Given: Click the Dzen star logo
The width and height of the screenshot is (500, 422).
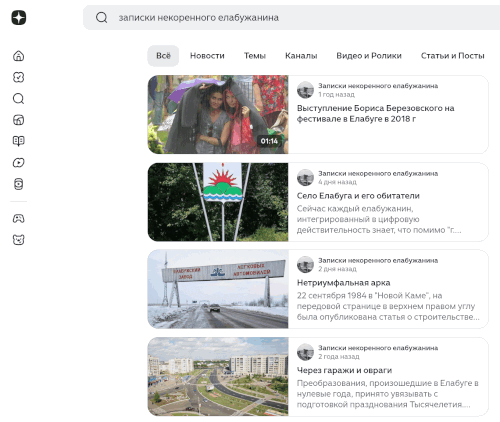Looking at the screenshot, I should pos(19,17).
